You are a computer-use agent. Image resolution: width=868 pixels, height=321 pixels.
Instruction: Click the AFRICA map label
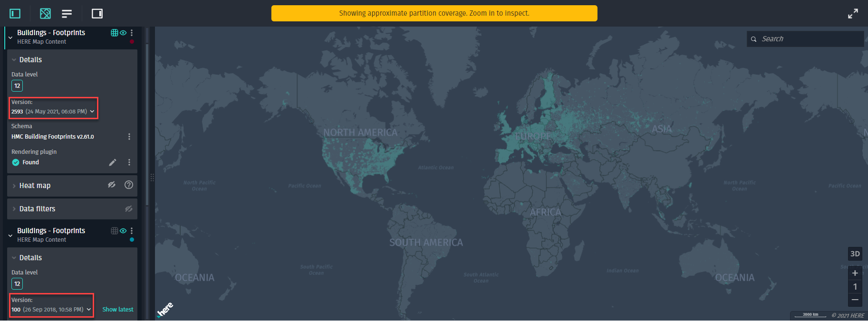coord(546,213)
